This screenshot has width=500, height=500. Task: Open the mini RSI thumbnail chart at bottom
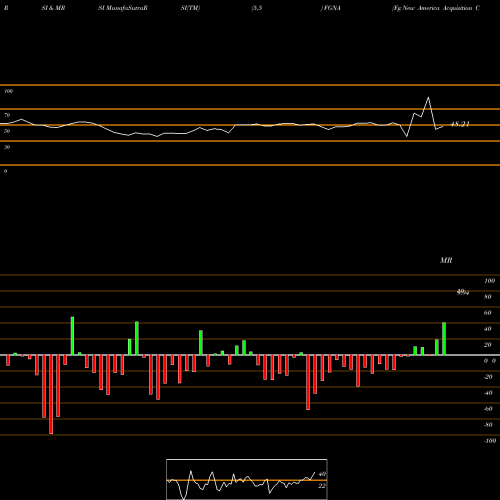coord(247,479)
